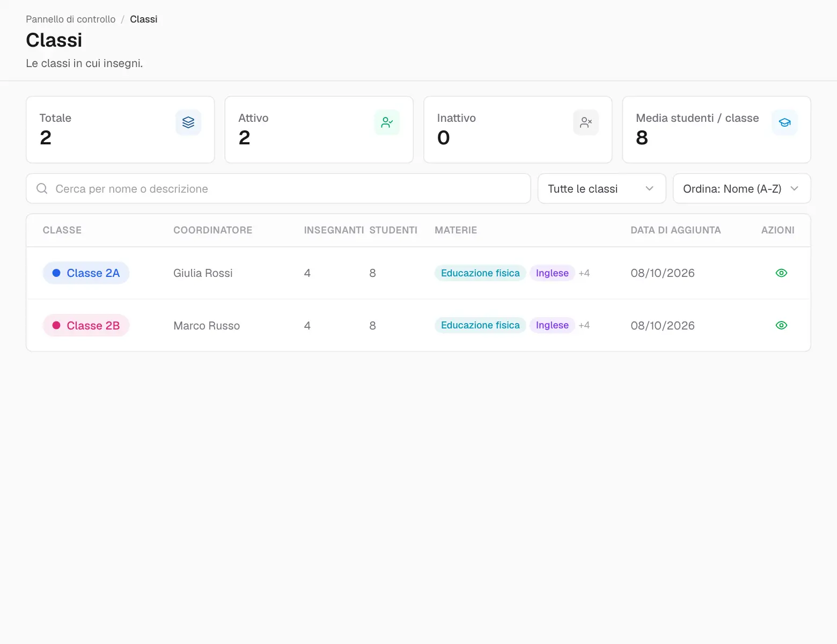Click the blue dot on Classe 2A badge
Screen dimensions: 837x644
(x=56, y=273)
